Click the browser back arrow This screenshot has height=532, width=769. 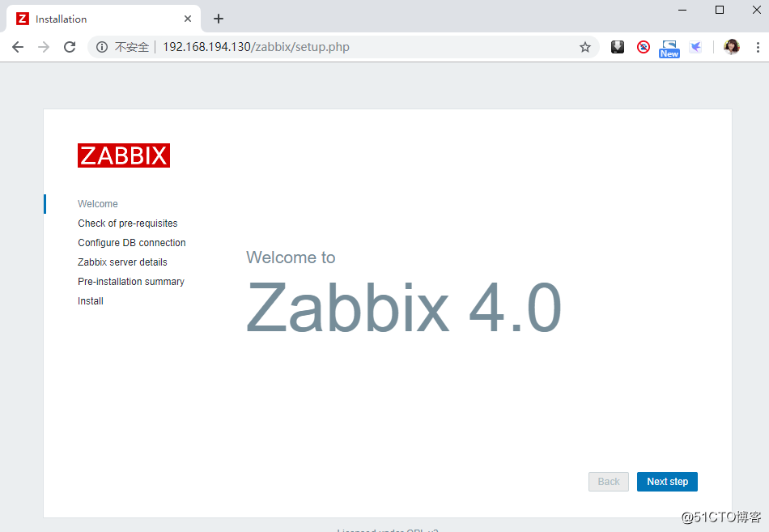tap(18, 47)
